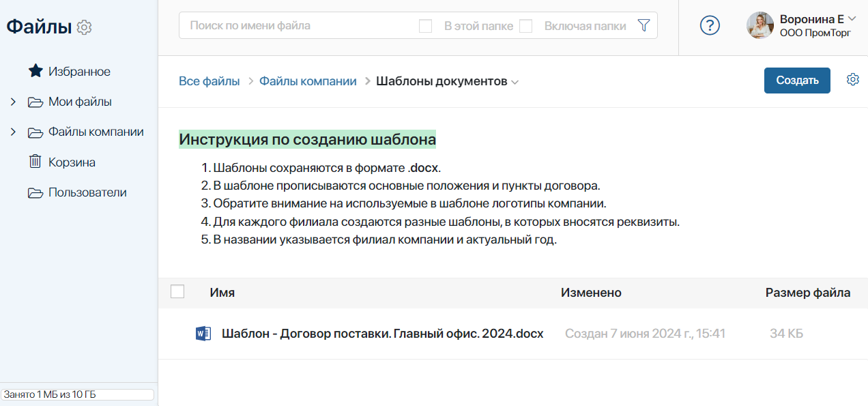This screenshot has width=868, height=406.
Task: Click the 'Создан 7 июня 2024 г., 15:41' date
Action: point(645,334)
